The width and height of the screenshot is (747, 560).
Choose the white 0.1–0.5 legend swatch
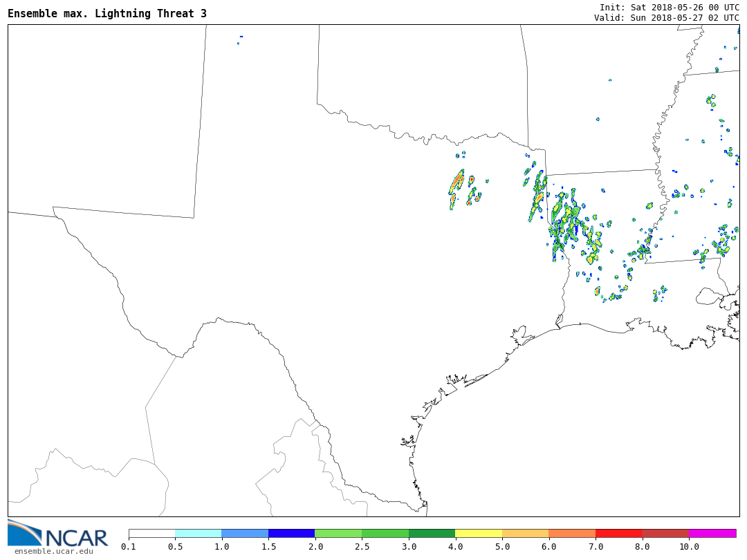151,533
